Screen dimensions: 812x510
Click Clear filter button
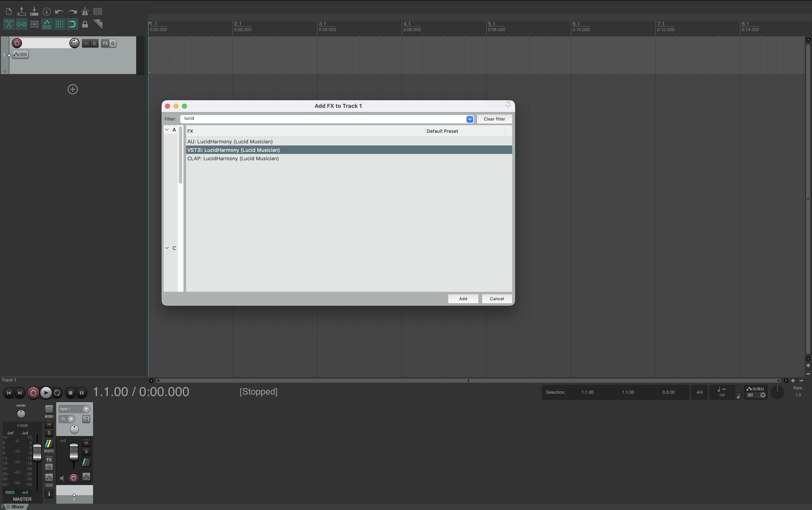pyautogui.click(x=494, y=119)
